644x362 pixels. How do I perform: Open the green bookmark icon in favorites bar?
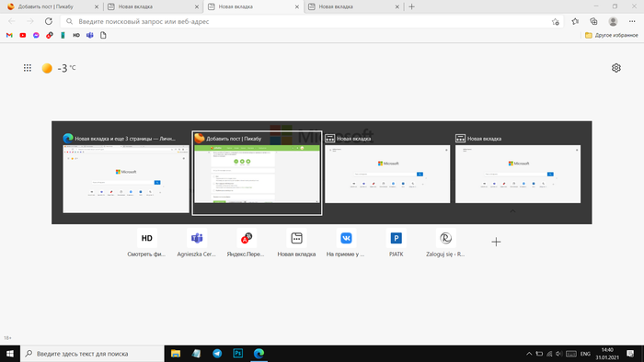[x=63, y=35]
